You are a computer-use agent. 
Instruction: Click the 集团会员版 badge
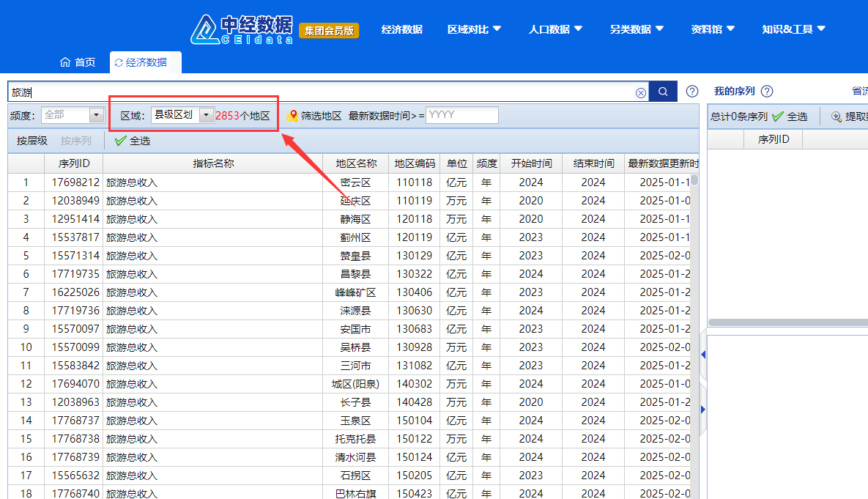pos(329,30)
